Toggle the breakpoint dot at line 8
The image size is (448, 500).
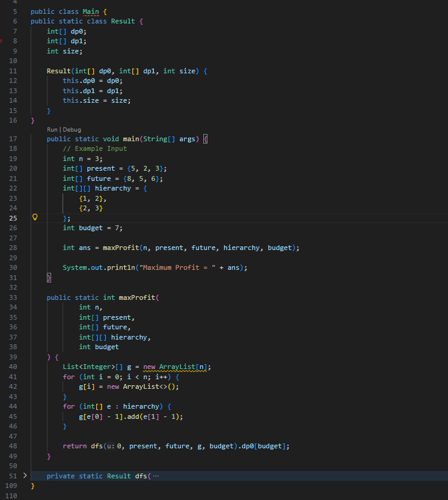coord(1,41)
